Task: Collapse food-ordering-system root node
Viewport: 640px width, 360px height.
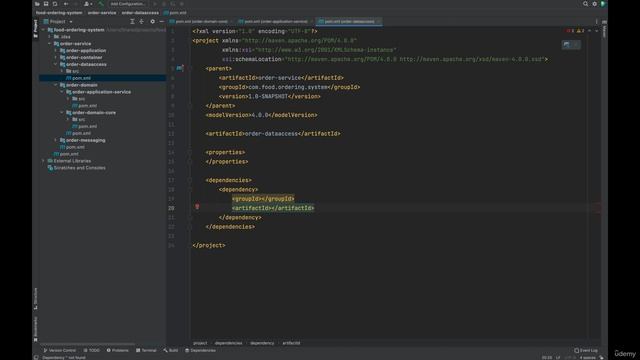Action: point(44,30)
